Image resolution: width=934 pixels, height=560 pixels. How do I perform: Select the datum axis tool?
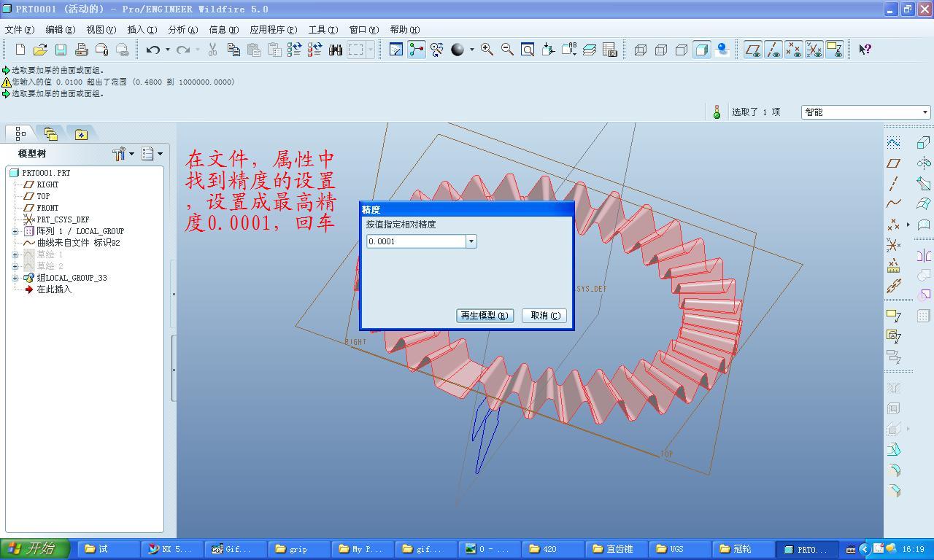click(893, 184)
